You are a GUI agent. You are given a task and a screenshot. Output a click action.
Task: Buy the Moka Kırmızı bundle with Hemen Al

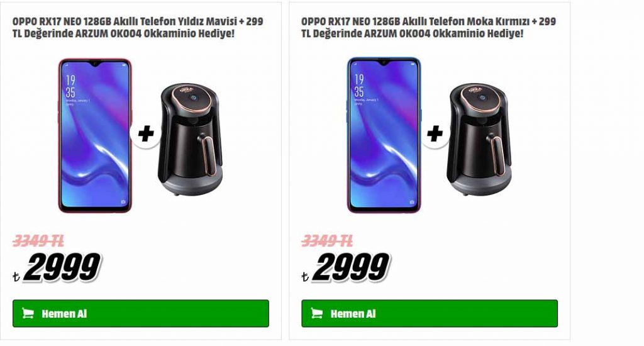430,313
